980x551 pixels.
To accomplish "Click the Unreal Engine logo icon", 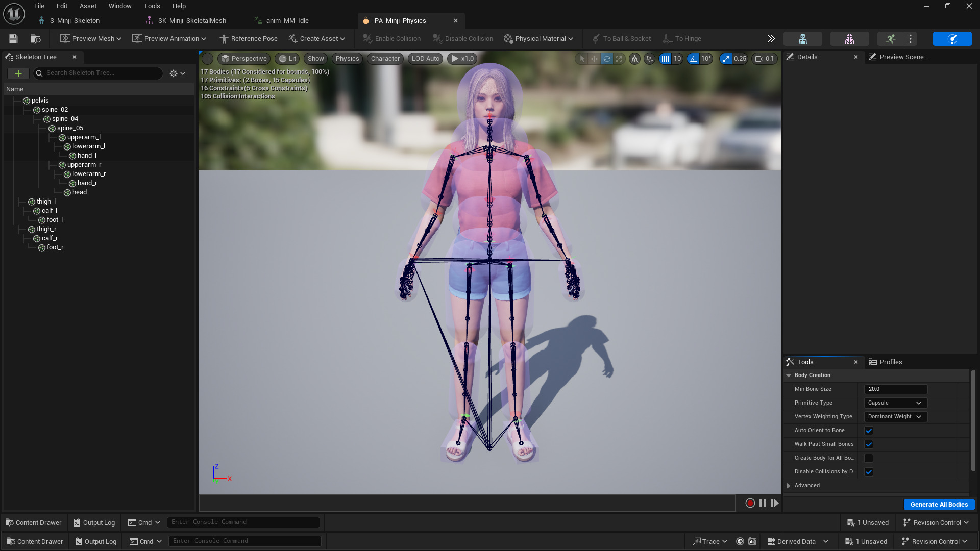I will 14,14.
